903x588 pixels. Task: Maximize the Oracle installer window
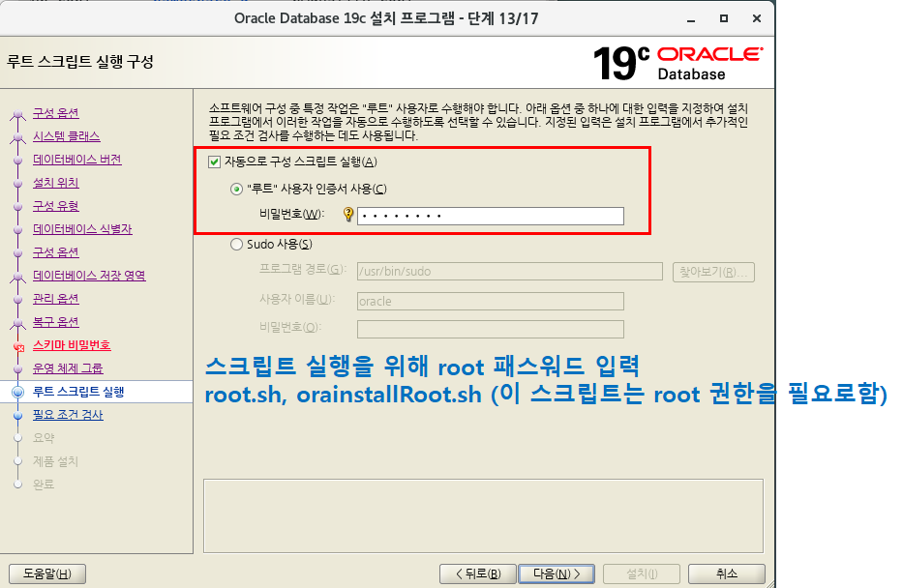[x=724, y=18]
